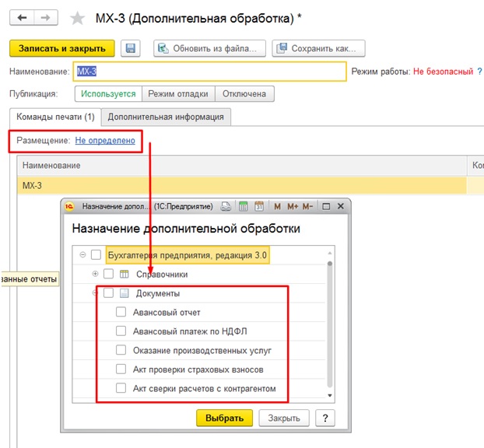Enable Акт сверки расчетов с контрагентом checkbox
The height and width of the screenshot is (448, 484).
coord(121,388)
